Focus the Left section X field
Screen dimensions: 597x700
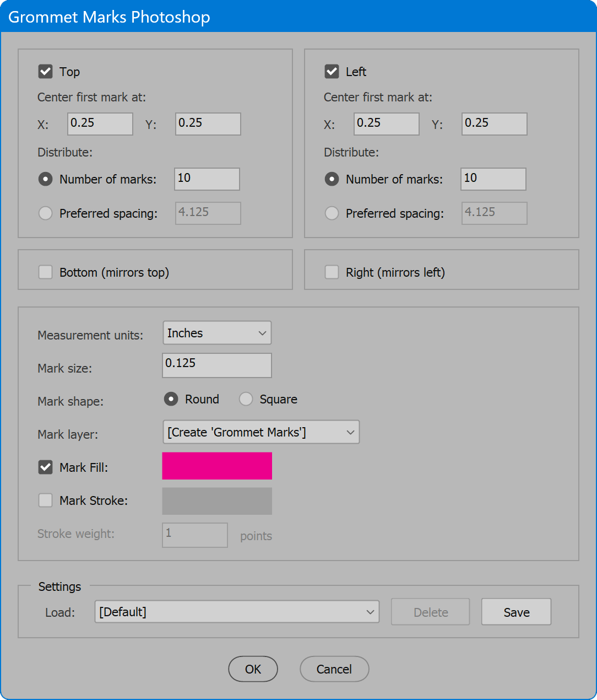(387, 124)
